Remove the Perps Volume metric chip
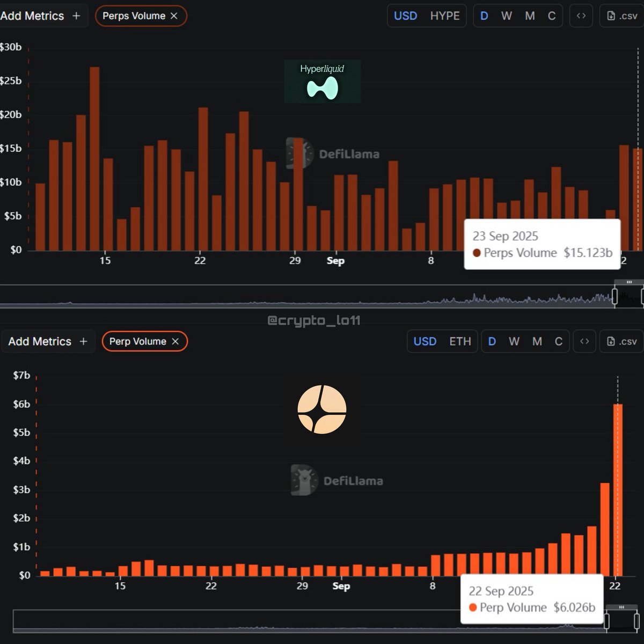 (174, 16)
